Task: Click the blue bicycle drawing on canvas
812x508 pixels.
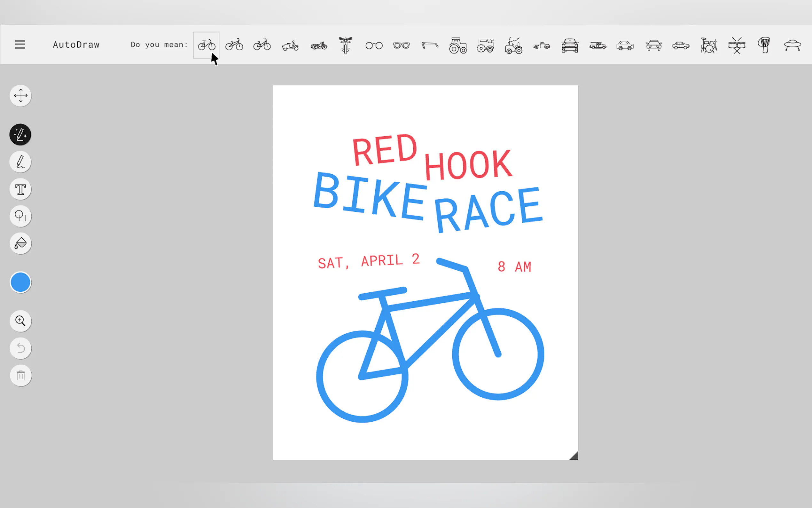Action: pos(433,301)
